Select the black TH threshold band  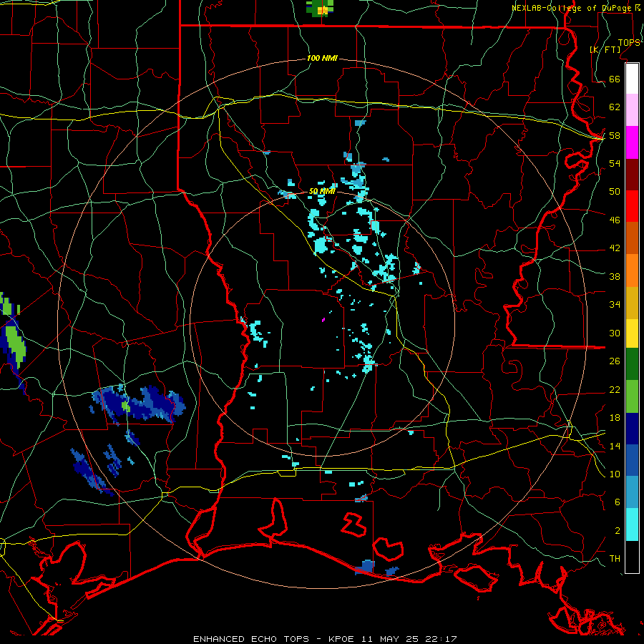pyautogui.click(x=632, y=557)
